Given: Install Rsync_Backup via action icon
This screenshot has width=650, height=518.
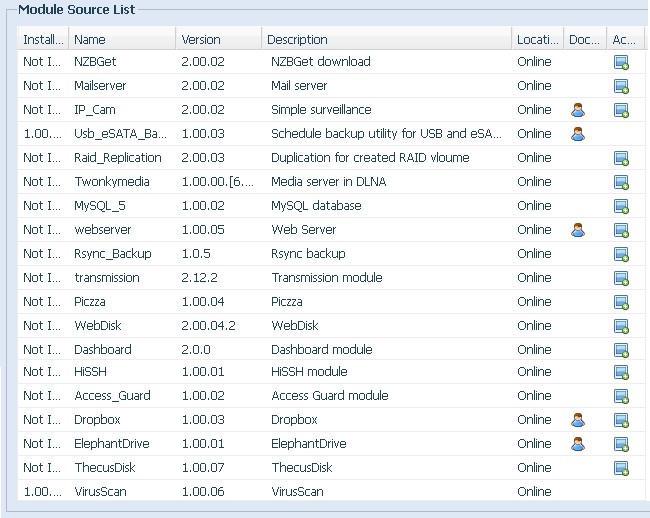Looking at the screenshot, I should click(x=621, y=255).
